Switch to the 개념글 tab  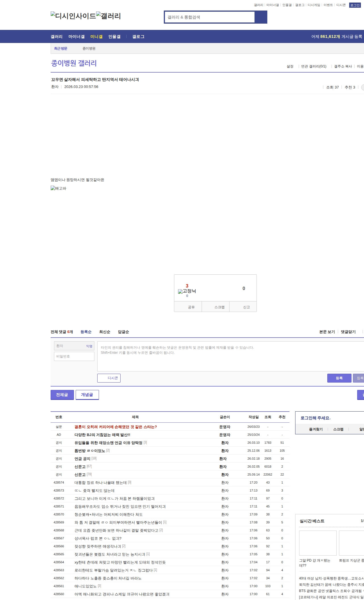87,395
